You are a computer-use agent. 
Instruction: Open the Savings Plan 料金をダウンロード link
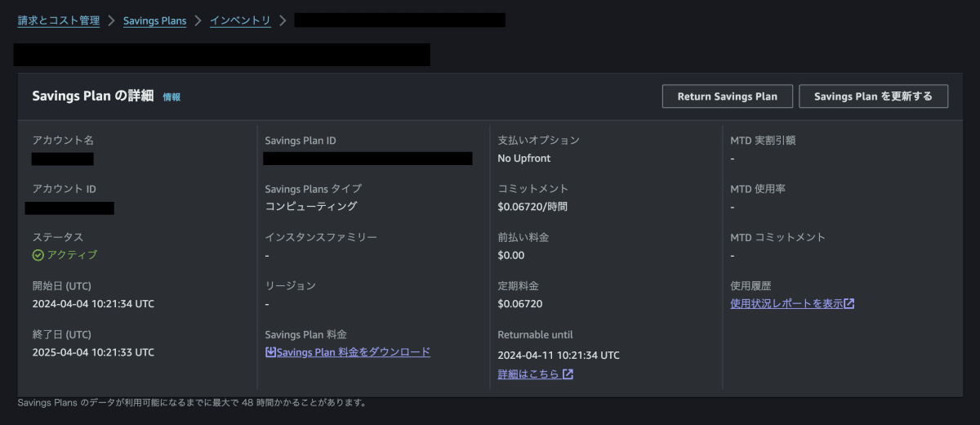tap(353, 352)
